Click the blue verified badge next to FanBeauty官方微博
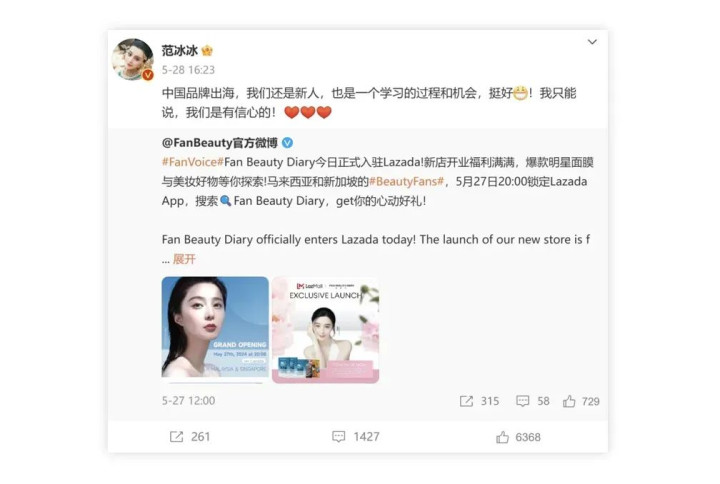720x484 pixels. pos(287,143)
